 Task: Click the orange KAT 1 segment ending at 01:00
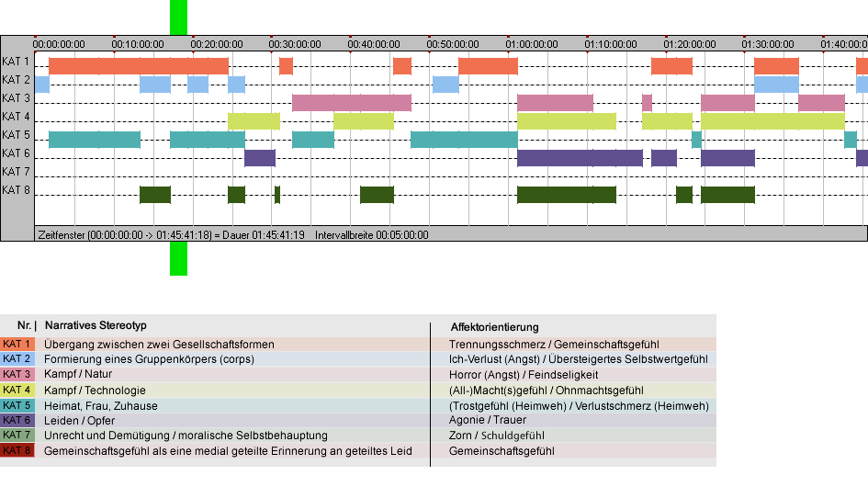pyautogui.click(x=488, y=66)
